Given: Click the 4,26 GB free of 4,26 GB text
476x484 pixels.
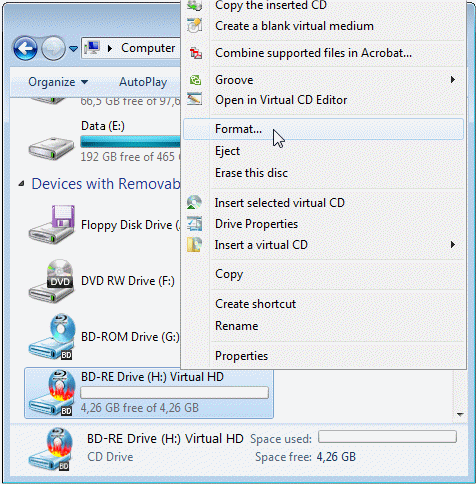Looking at the screenshot, I should [140, 408].
